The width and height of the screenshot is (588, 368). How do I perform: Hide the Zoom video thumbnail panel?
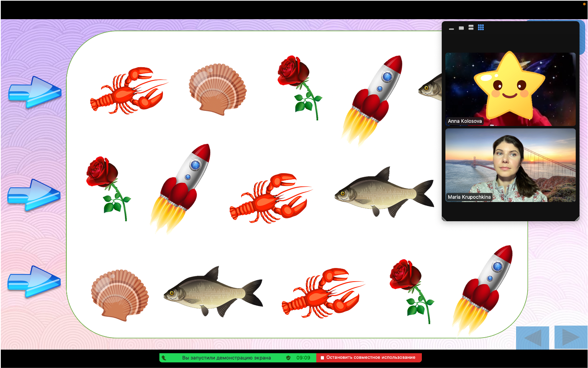pyautogui.click(x=451, y=29)
